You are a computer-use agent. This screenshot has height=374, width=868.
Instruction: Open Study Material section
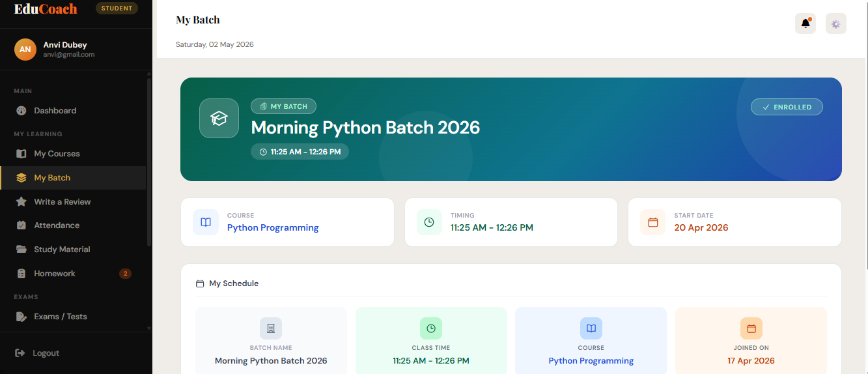click(73, 250)
